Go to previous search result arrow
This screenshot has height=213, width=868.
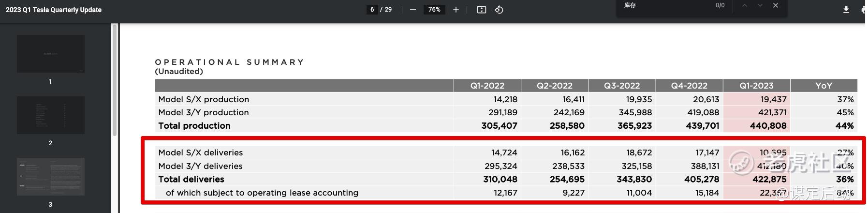(744, 5)
